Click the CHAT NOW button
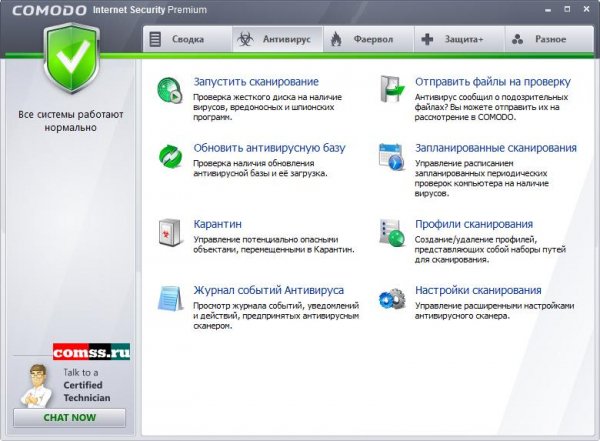 pos(69,417)
